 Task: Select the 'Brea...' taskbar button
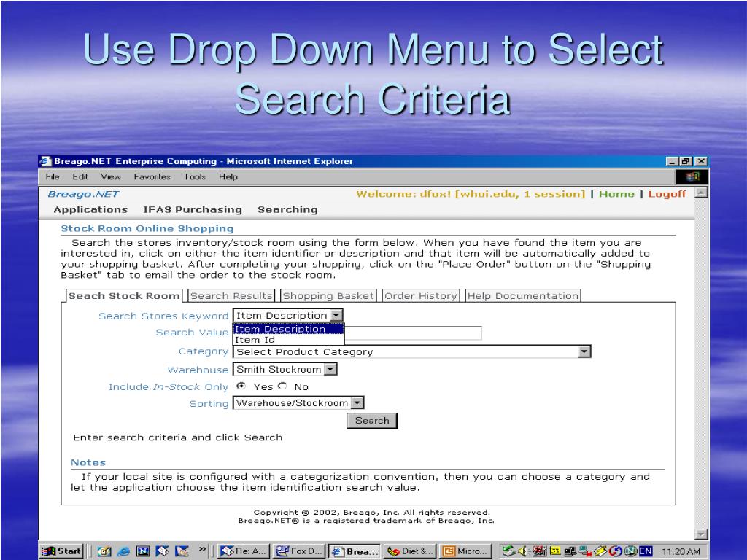click(355, 551)
